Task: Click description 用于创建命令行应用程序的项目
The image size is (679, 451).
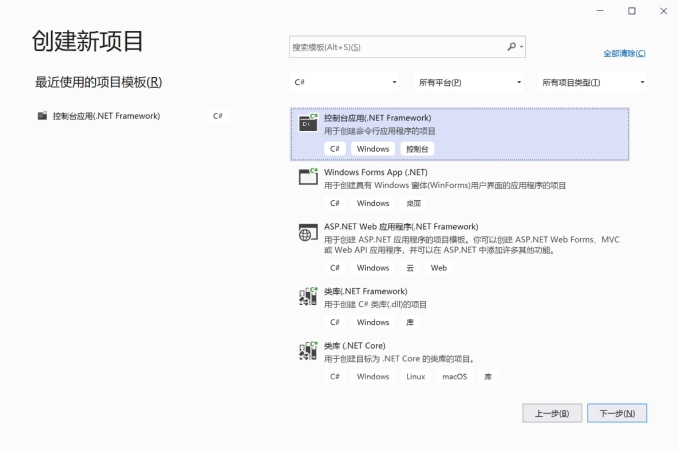Action: pos(379,131)
